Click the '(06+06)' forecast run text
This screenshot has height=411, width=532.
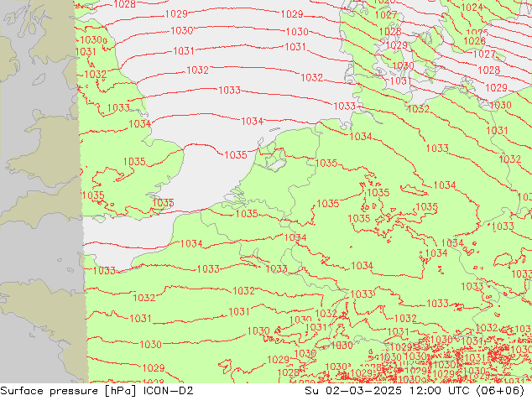pyautogui.click(x=500, y=391)
